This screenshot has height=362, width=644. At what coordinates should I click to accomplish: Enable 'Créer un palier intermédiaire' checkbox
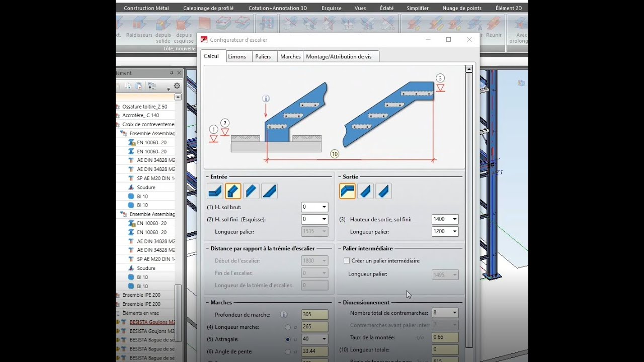pos(346,261)
